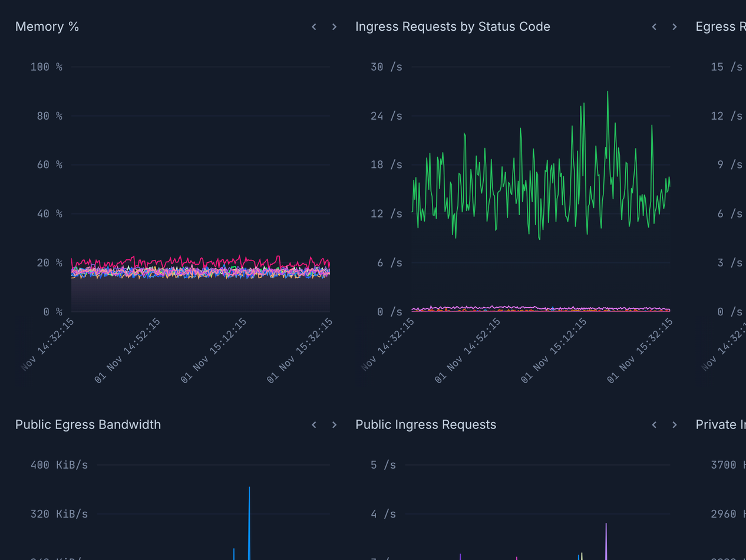Click the 60 % axis label in Memory chart

pyautogui.click(x=49, y=164)
